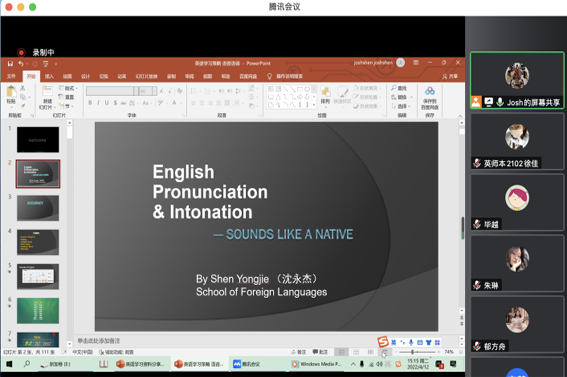Select participant 朱琳's tile

517,264
